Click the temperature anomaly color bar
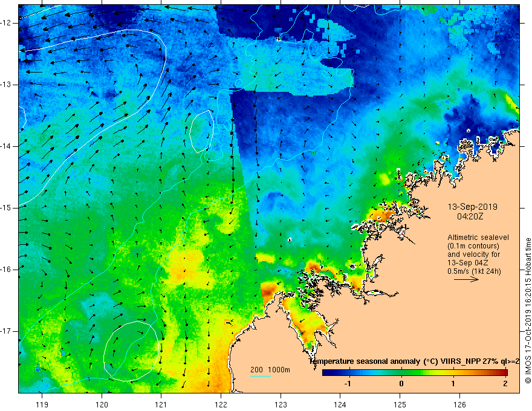Viewport: 532px width, 411px height. (x=415, y=373)
